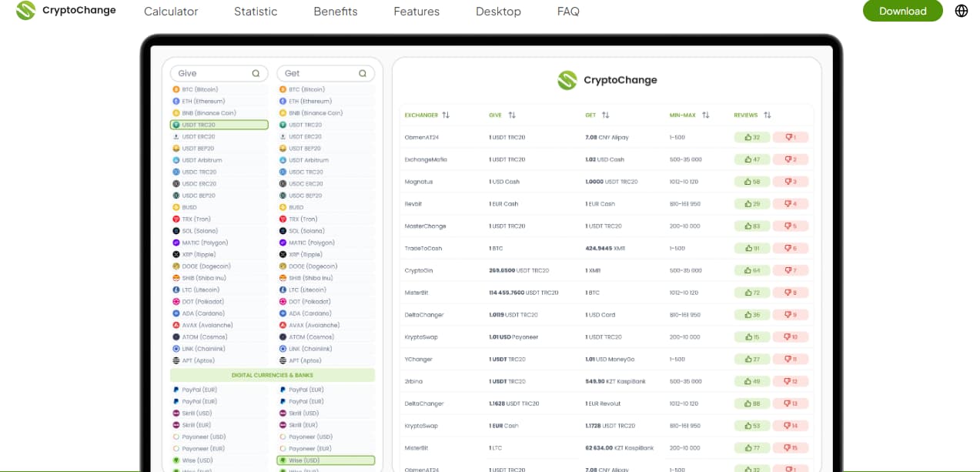This screenshot has height=472, width=980.
Task: Go to the Features section
Action: pyautogui.click(x=416, y=12)
